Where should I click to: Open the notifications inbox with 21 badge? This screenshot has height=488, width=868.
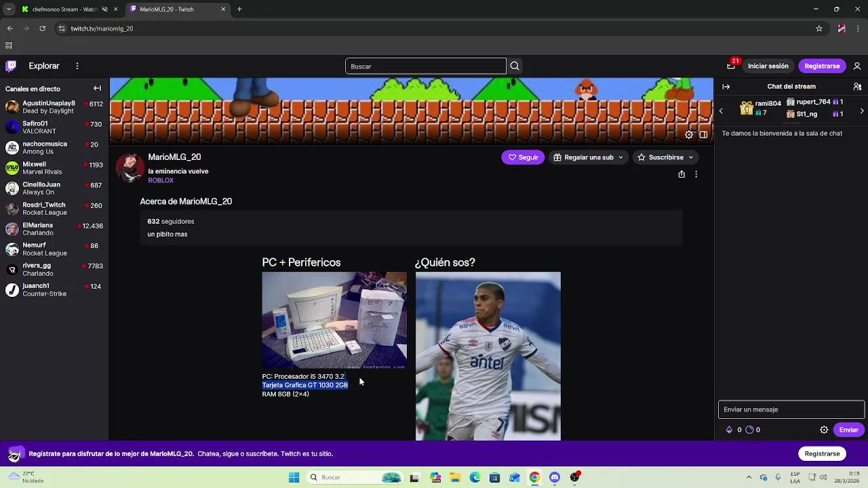[731, 66]
